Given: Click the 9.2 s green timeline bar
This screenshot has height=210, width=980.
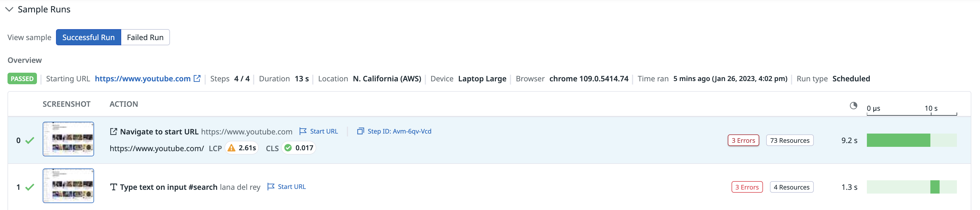Looking at the screenshot, I should (898, 140).
